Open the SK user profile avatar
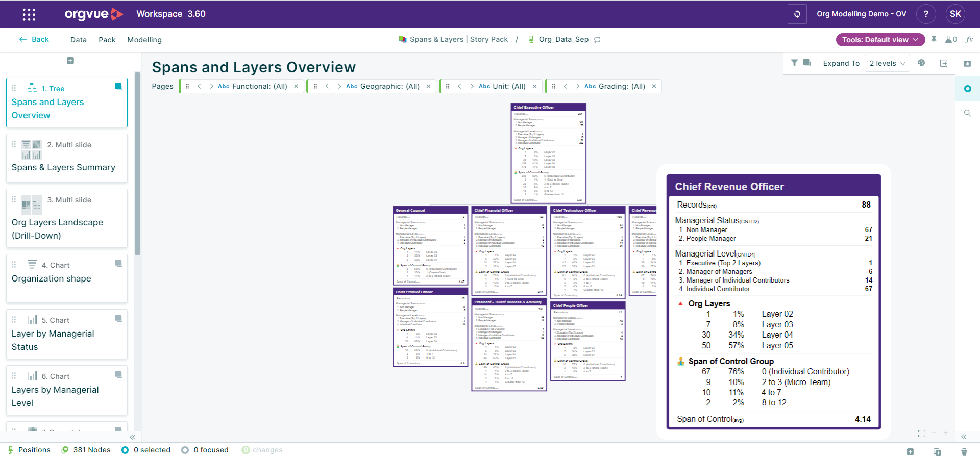Viewport: 980px width, 460px height. 955,14
